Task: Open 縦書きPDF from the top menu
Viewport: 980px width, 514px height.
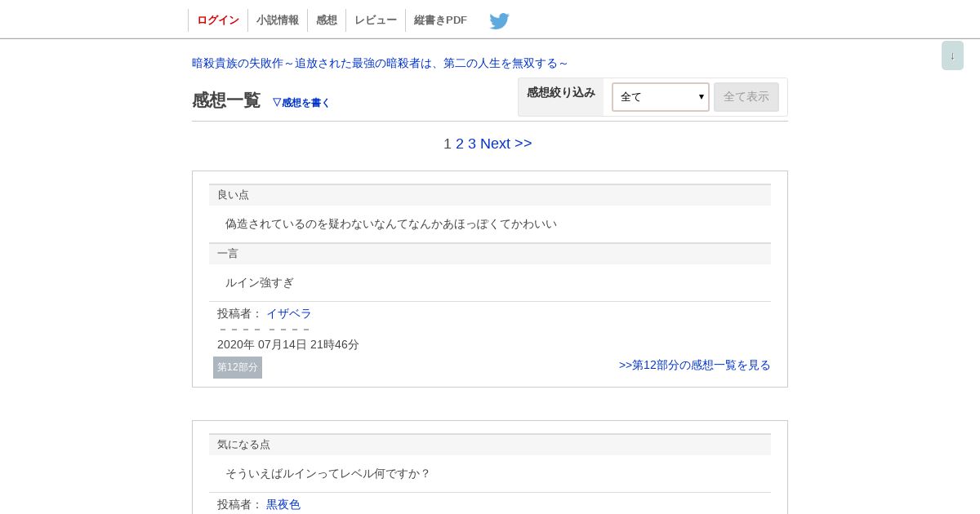Action: pos(441,20)
